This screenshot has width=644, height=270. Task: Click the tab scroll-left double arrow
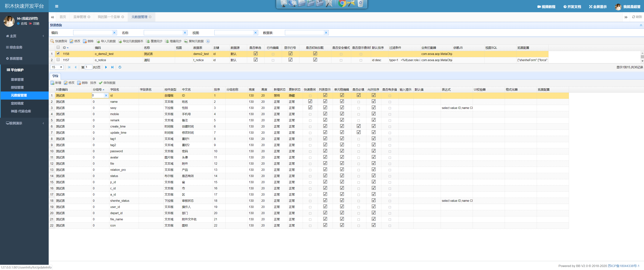click(x=52, y=17)
